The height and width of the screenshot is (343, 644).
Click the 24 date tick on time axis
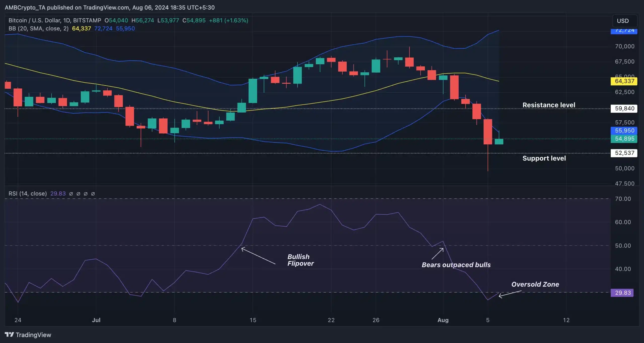(x=18, y=320)
